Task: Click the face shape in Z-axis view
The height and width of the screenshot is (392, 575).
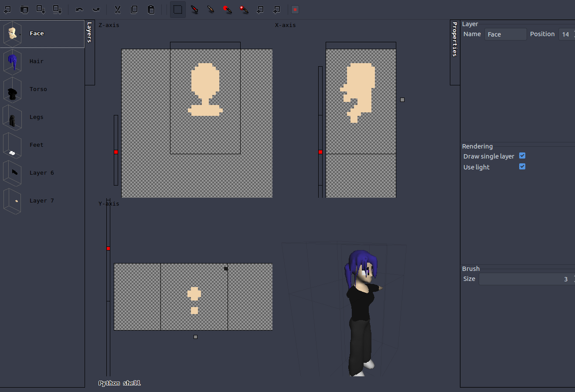Action: (x=205, y=89)
